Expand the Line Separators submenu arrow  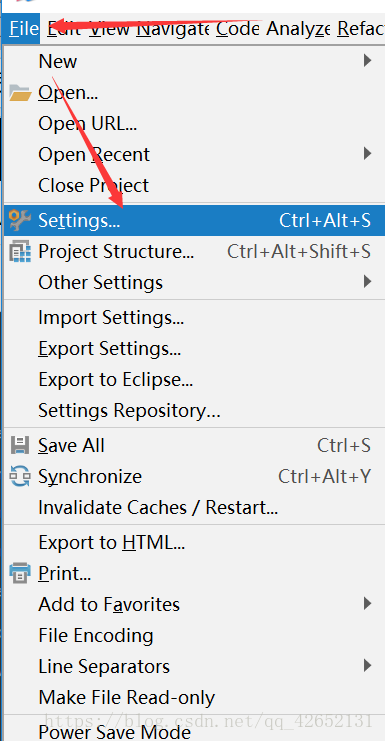(367, 666)
